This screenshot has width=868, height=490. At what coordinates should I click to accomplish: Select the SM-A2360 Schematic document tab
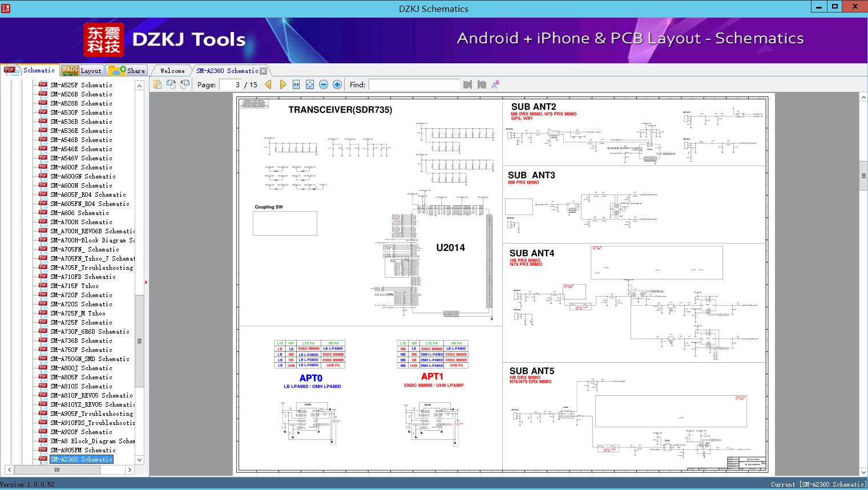pos(227,71)
